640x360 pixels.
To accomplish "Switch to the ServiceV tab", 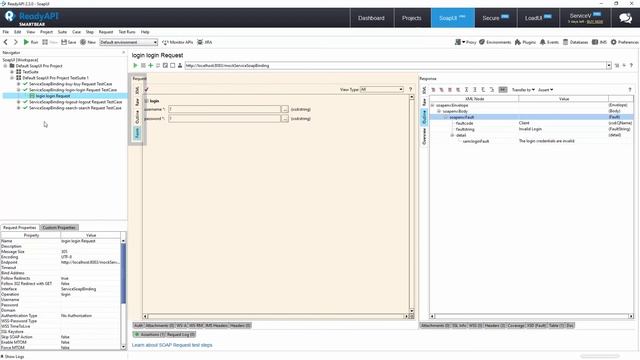I will pos(585,18).
